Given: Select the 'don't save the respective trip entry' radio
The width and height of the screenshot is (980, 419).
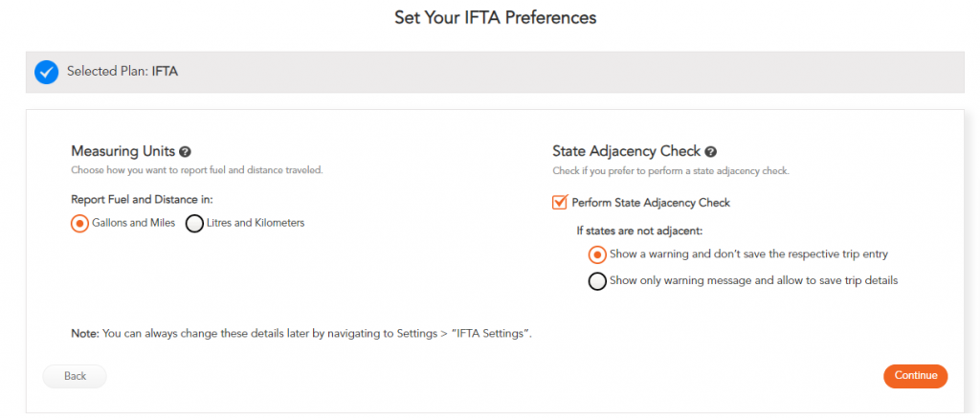Looking at the screenshot, I should click(597, 254).
